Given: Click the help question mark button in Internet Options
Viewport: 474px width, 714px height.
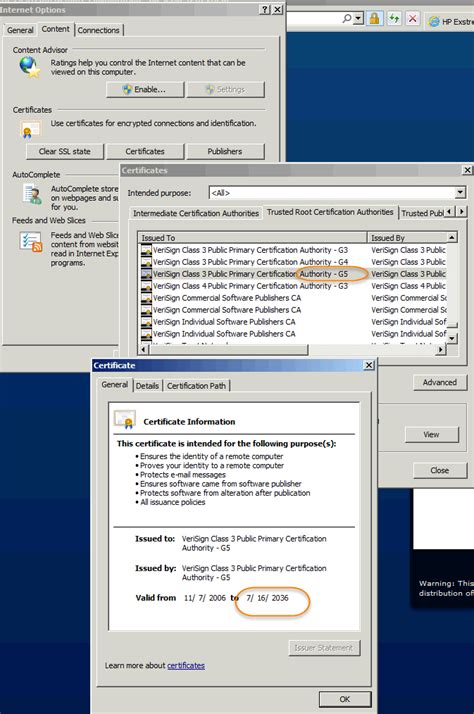Looking at the screenshot, I should pyautogui.click(x=265, y=10).
